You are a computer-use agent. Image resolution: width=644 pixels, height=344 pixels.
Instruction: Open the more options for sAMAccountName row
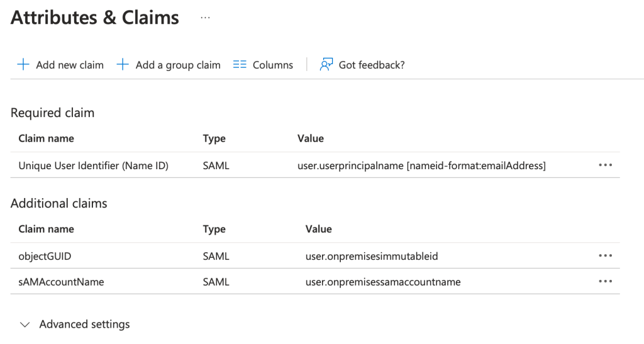pyautogui.click(x=605, y=282)
